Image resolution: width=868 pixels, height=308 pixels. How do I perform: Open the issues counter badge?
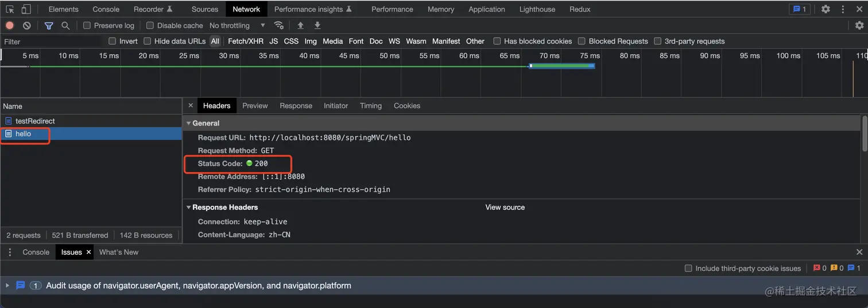tap(799, 9)
